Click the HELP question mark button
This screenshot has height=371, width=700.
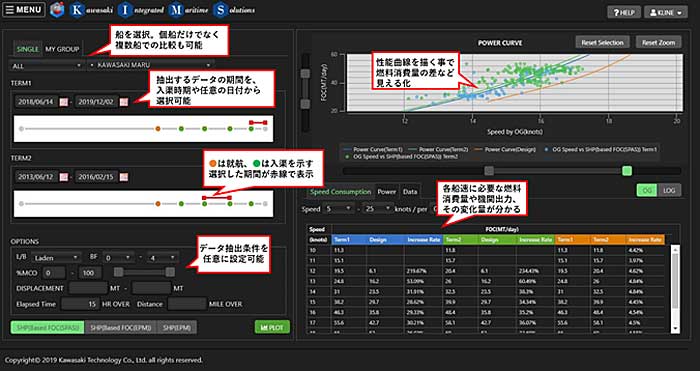pos(624,13)
